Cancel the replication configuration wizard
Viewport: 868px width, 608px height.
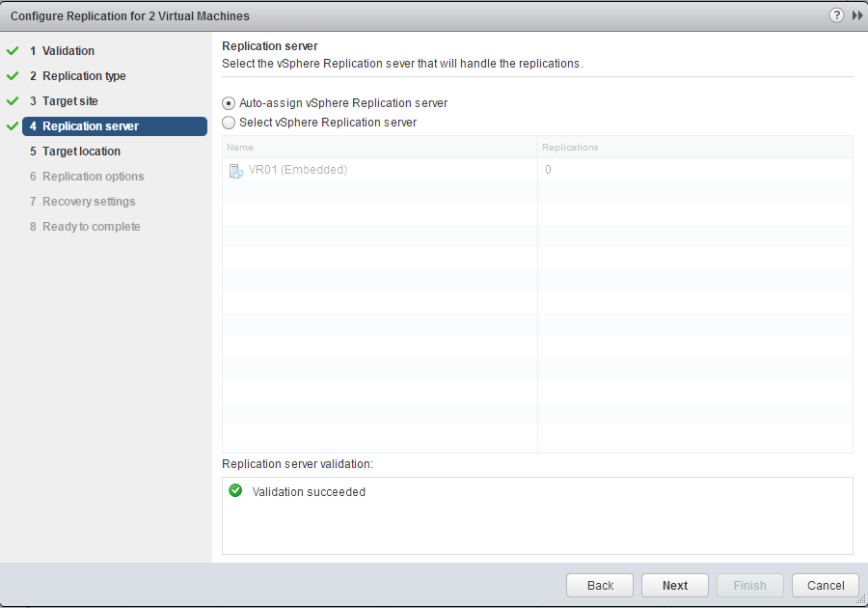click(x=825, y=586)
